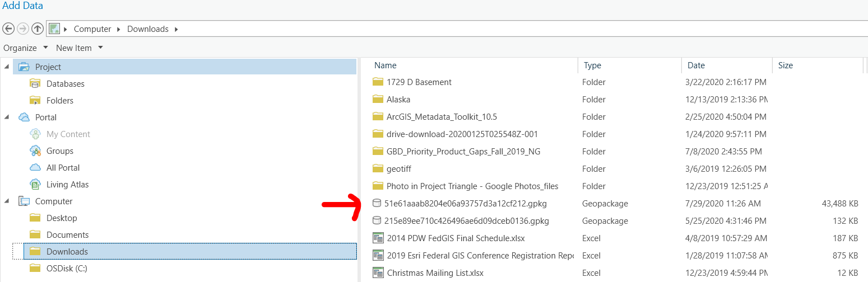Click the My Content portal icon
This screenshot has height=282, width=868.
pos(35,134)
